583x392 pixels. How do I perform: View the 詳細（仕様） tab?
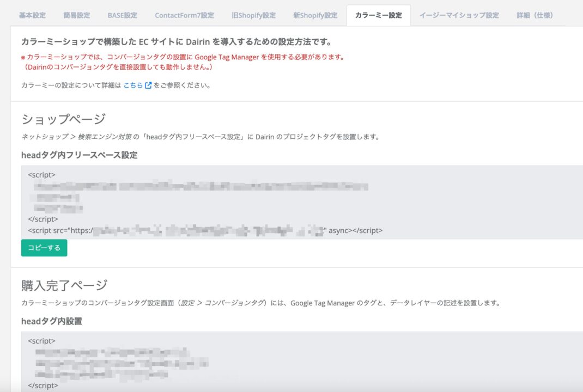click(535, 15)
